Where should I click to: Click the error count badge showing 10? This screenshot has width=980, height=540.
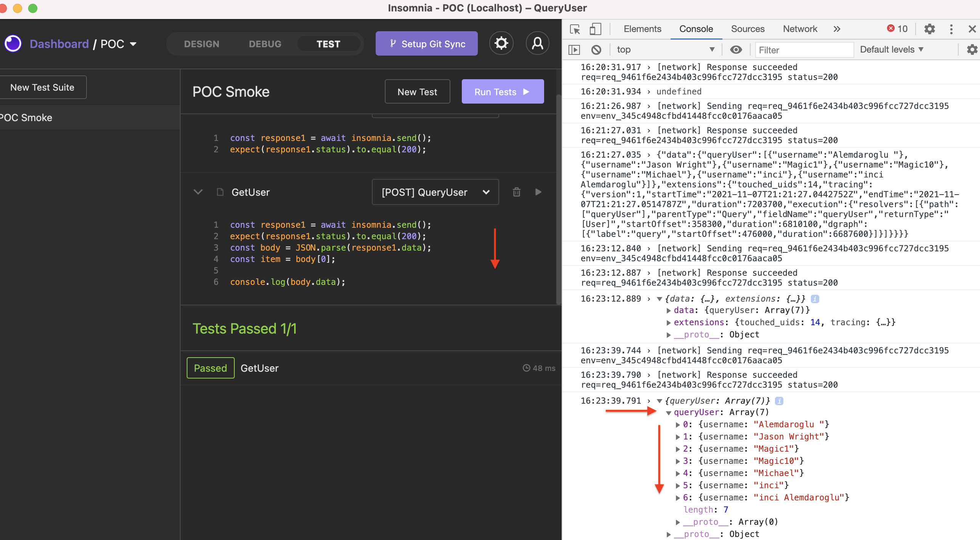click(x=897, y=29)
